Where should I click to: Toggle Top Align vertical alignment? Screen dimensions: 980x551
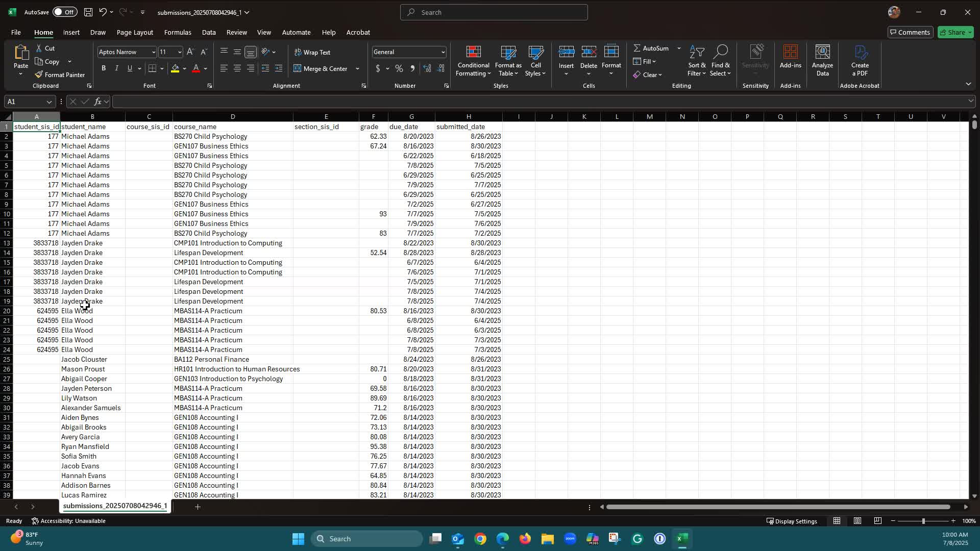224,52
